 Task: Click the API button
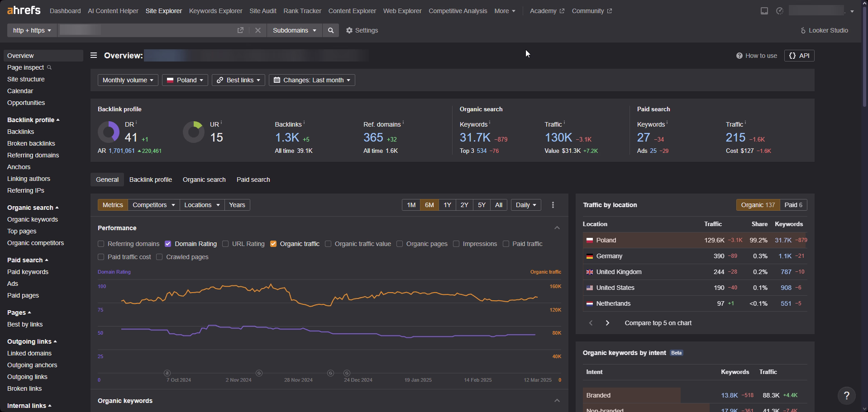799,56
